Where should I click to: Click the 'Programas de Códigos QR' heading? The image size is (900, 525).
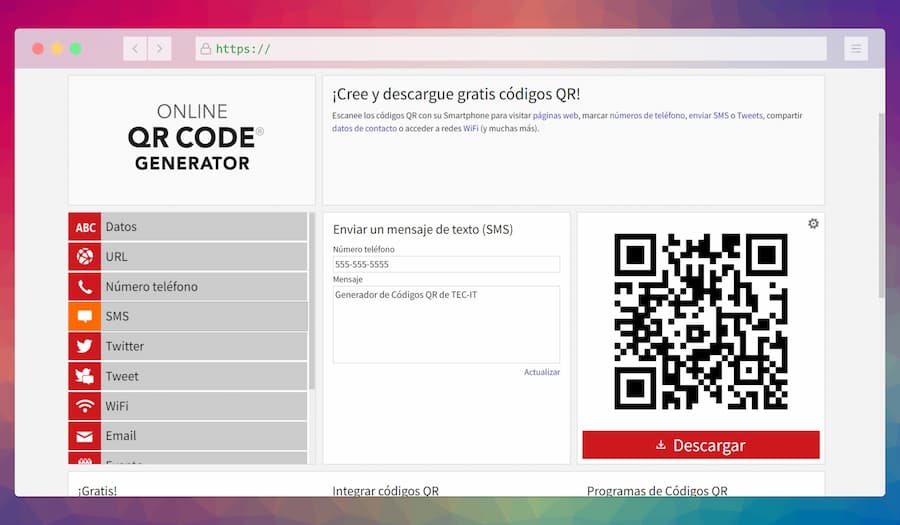(657, 491)
